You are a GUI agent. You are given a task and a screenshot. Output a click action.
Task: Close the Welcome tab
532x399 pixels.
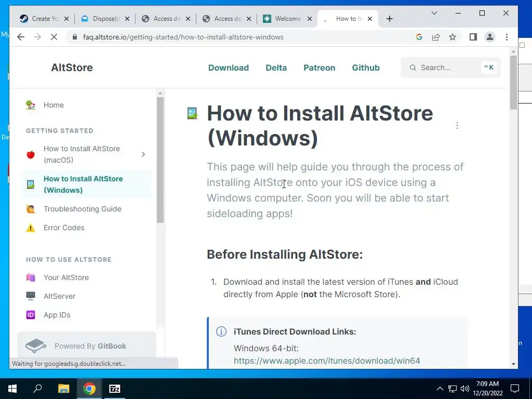pos(310,19)
